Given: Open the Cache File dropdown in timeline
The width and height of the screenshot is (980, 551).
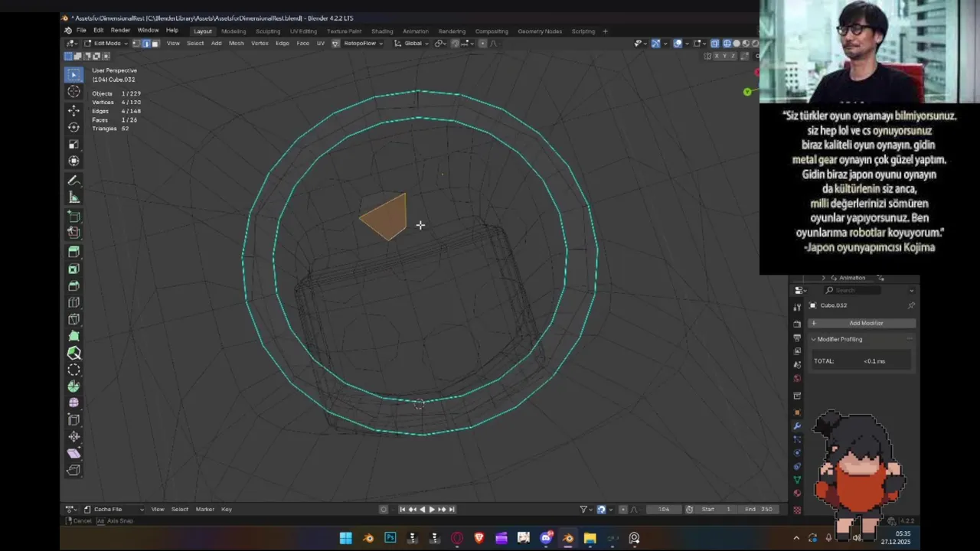Looking at the screenshot, I should pyautogui.click(x=113, y=509).
